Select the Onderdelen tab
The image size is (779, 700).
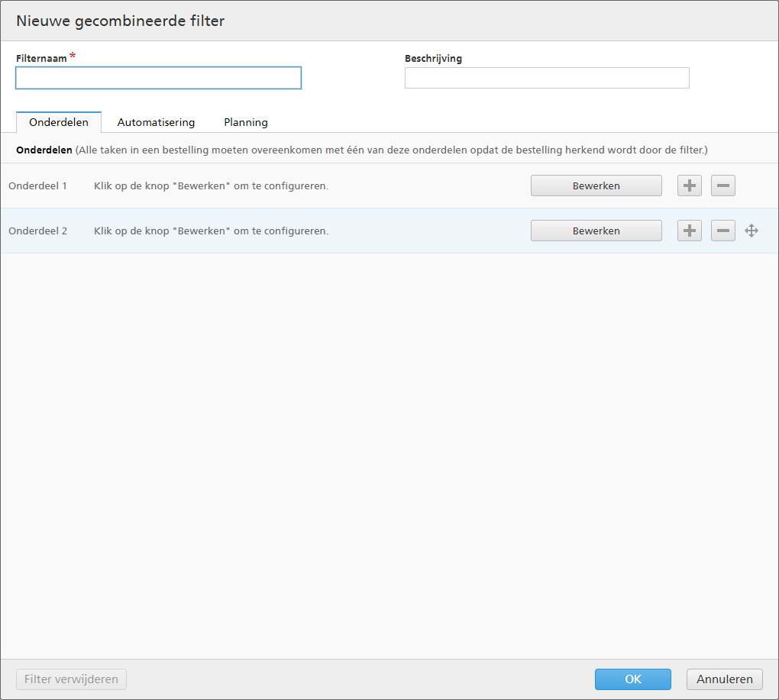coord(59,122)
